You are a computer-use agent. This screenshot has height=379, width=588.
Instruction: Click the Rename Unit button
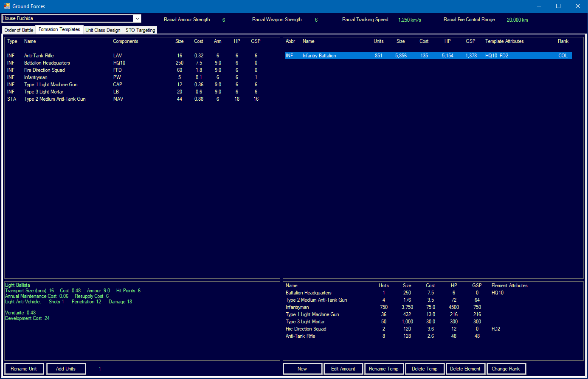click(24, 369)
